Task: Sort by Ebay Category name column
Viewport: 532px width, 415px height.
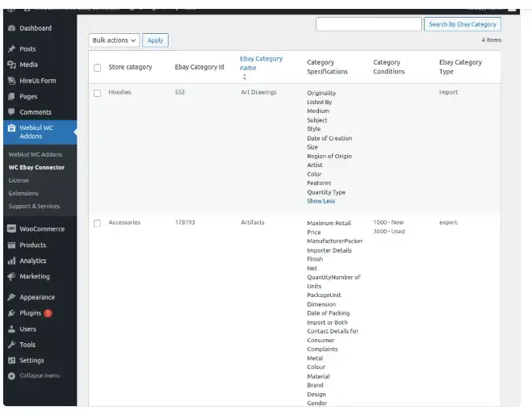Action: click(261, 63)
